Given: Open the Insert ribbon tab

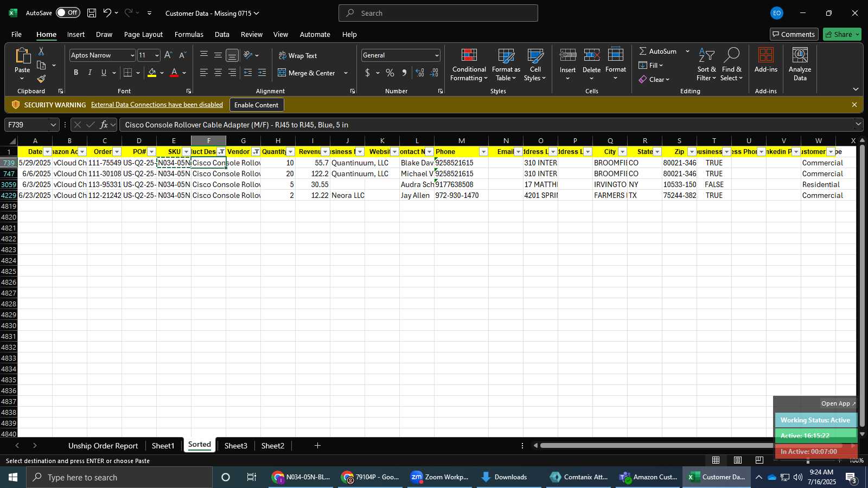Looking at the screenshot, I should click(x=76, y=34).
